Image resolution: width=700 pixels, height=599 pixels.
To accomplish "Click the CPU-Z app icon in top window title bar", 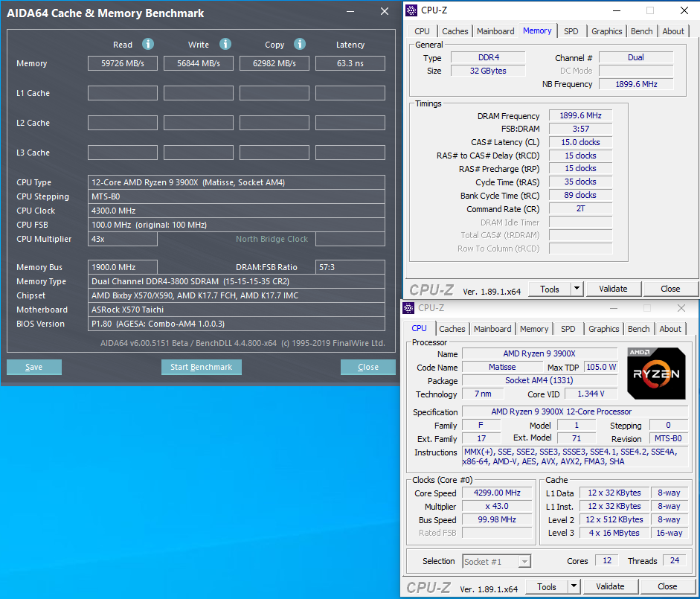I will pyautogui.click(x=411, y=10).
